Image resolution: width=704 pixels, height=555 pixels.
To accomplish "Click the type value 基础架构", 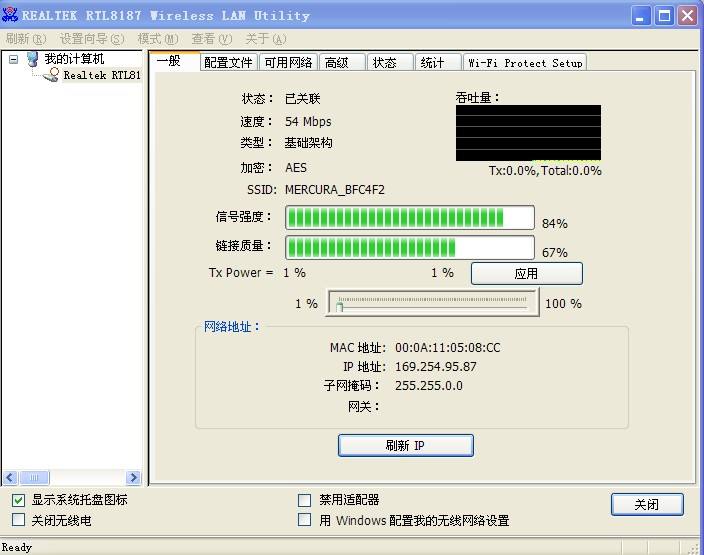I will click(x=308, y=143).
